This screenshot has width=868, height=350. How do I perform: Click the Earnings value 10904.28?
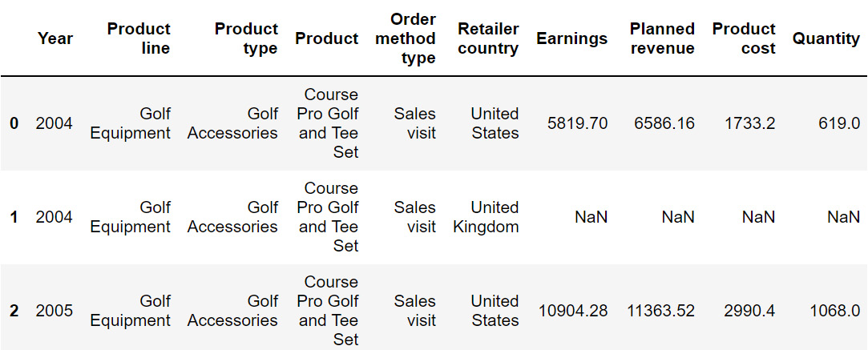pos(573,312)
